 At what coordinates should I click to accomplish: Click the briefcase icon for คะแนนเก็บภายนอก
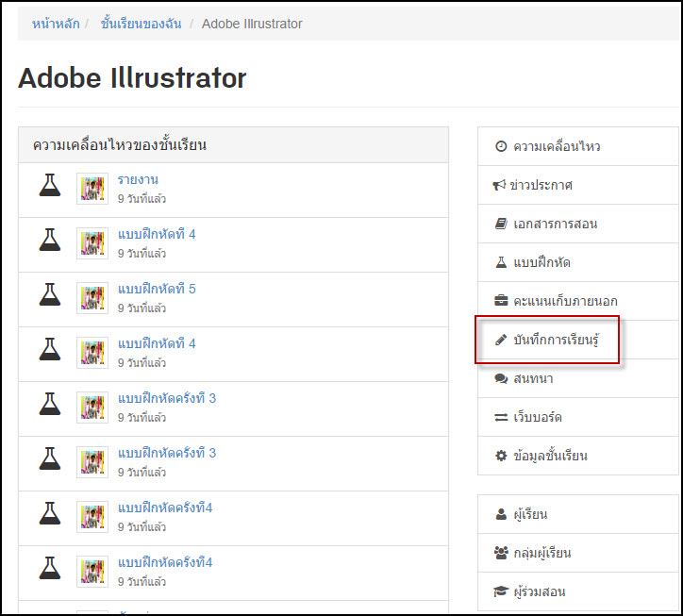(501, 301)
